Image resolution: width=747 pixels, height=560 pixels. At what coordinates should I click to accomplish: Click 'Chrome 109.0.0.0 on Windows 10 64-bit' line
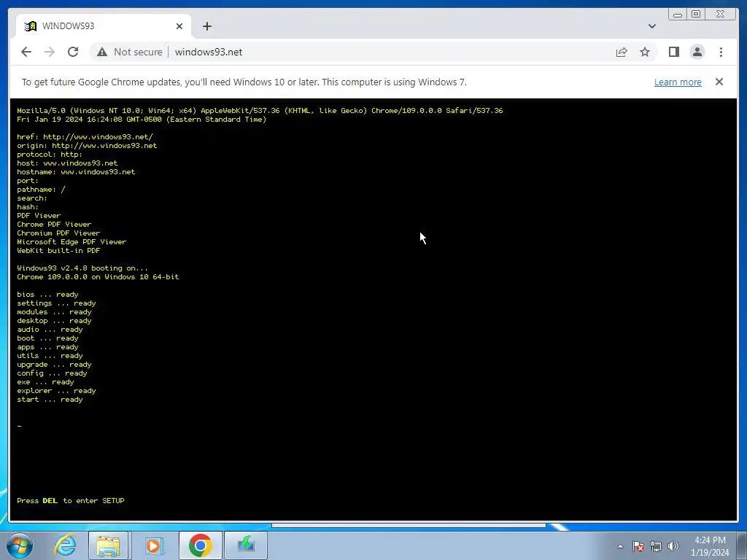click(98, 276)
